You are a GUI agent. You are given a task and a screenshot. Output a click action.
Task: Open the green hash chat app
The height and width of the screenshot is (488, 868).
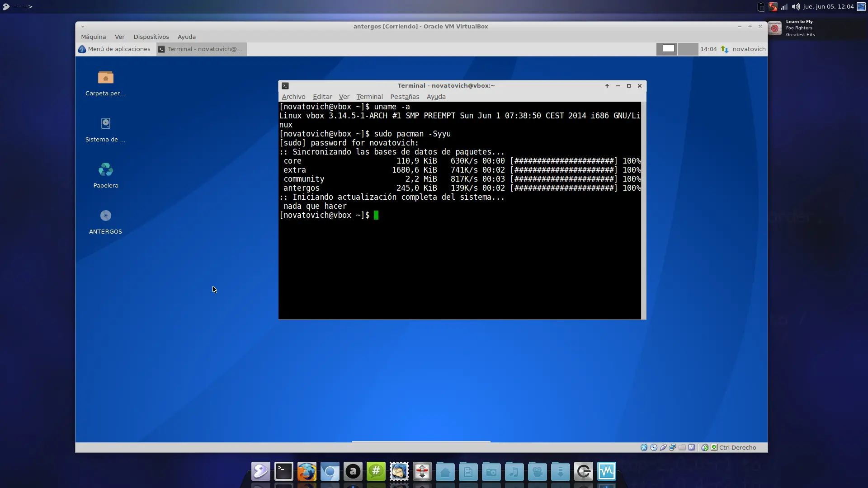[376, 472]
